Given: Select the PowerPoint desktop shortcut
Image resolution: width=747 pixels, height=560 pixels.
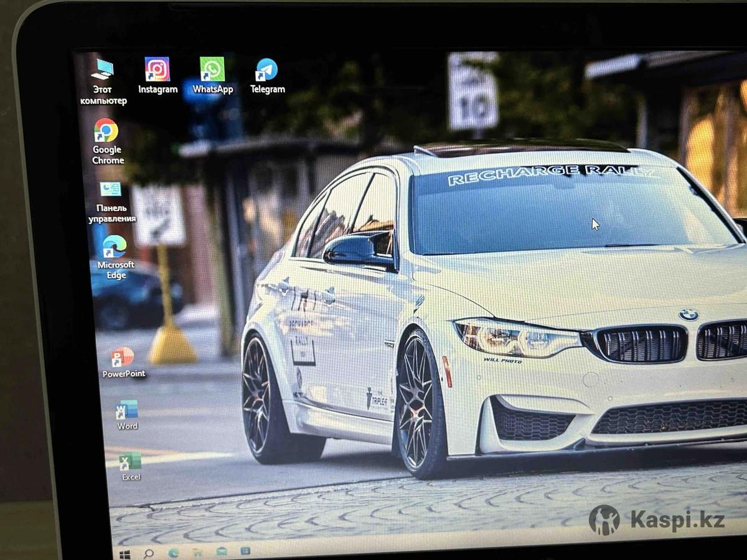Looking at the screenshot, I should 123,357.
